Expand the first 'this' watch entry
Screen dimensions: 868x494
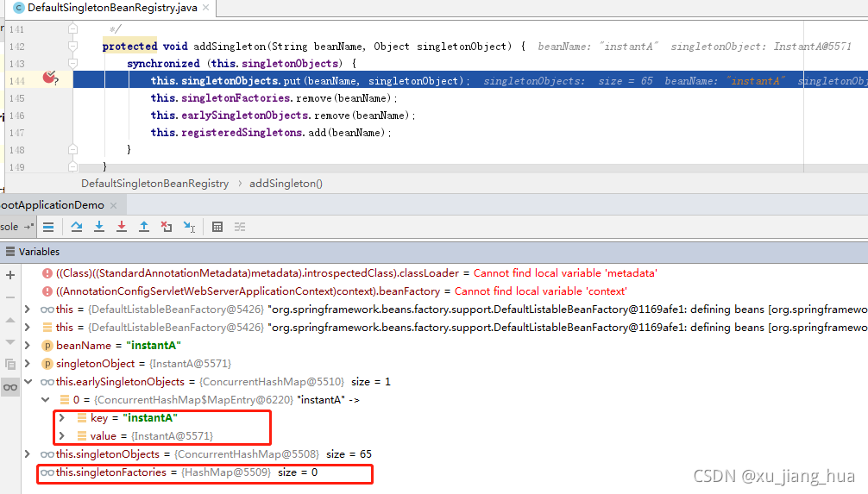[27, 310]
